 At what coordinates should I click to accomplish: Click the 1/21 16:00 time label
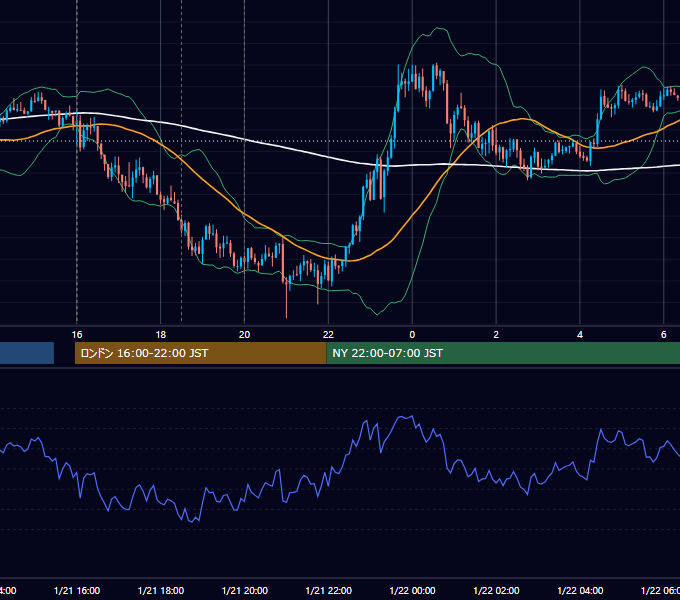[77, 590]
